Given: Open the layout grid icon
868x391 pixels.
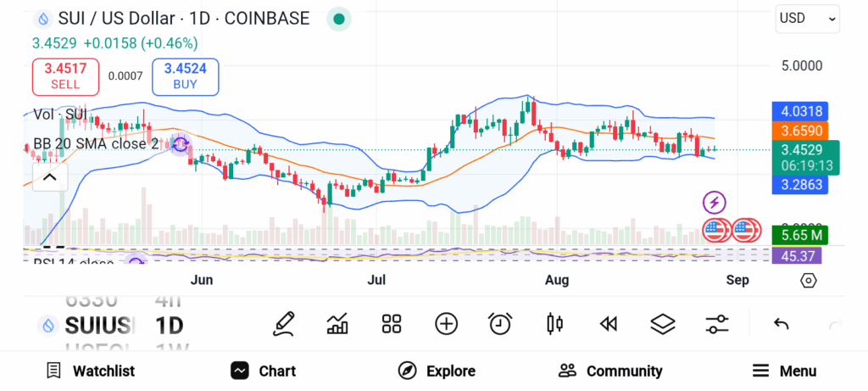Looking at the screenshot, I should coord(391,323).
